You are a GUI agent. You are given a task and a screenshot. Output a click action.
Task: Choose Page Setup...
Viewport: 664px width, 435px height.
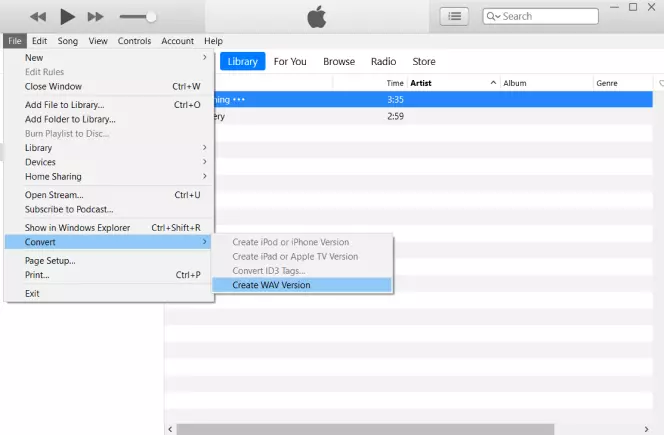pos(108,260)
